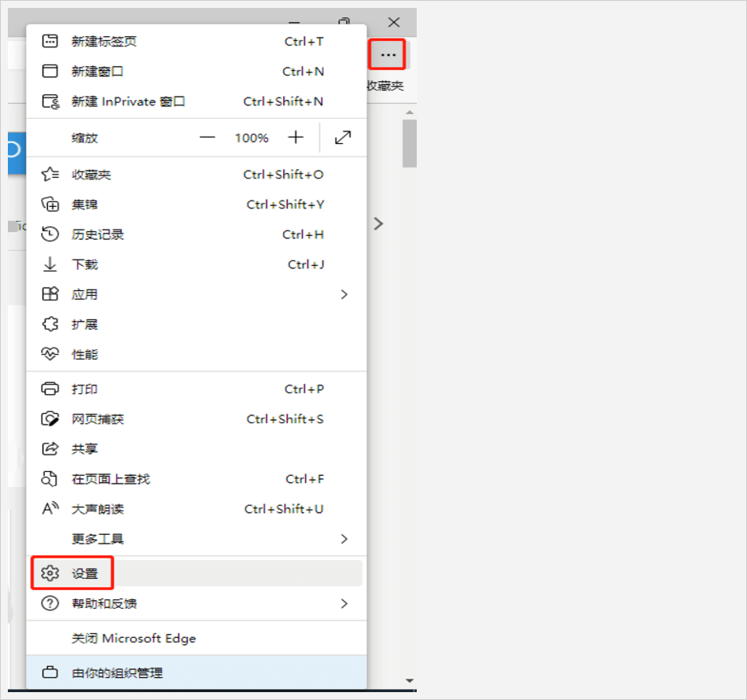
Task: Zoom in with the plus button
Action: pyautogui.click(x=296, y=138)
